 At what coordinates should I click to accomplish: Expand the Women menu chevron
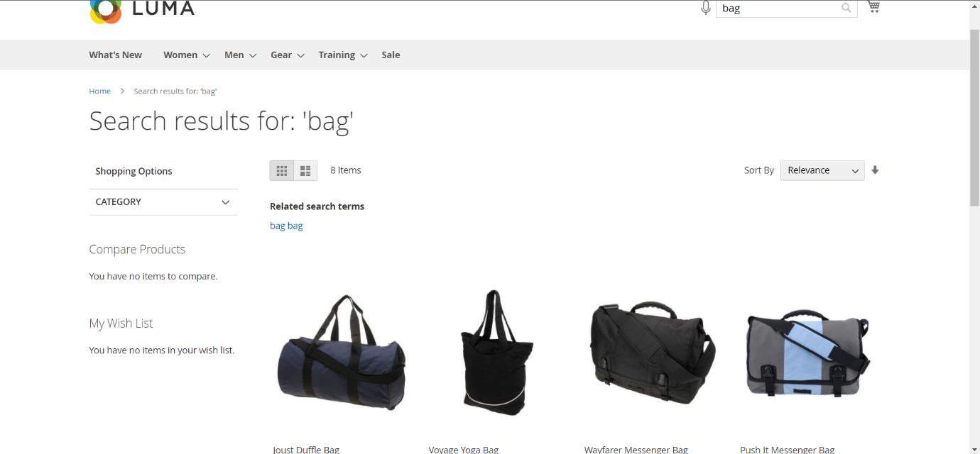206,55
